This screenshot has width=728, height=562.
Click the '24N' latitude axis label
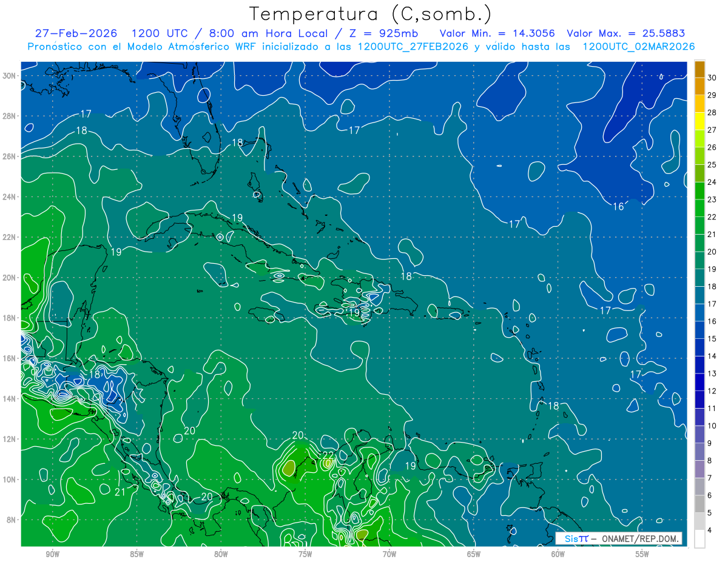[10, 197]
